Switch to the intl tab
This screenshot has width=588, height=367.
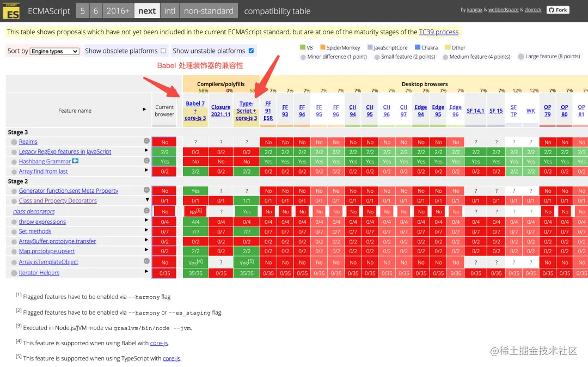[x=169, y=11]
